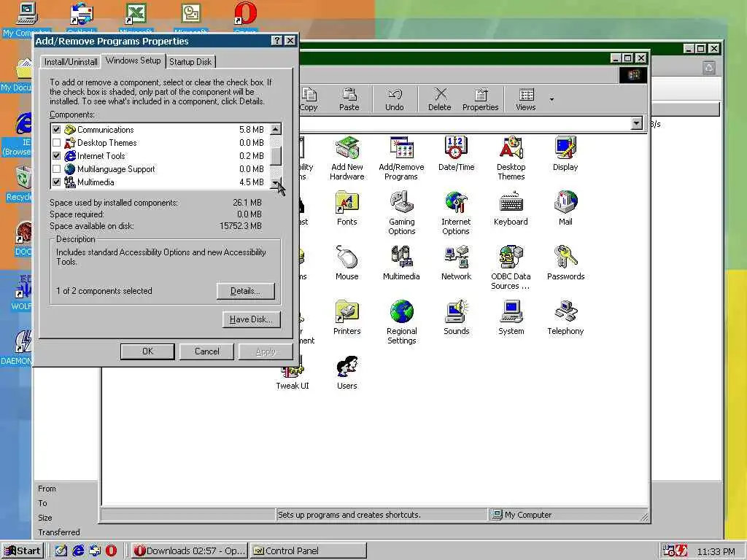Viewport: 747px width, 560px height.
Task: Open Gaming Options applet
Action: [x=402, y=214]
